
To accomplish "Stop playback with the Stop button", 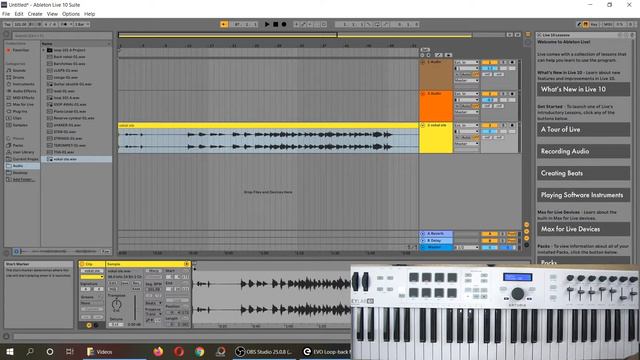I will pos(276,24).
